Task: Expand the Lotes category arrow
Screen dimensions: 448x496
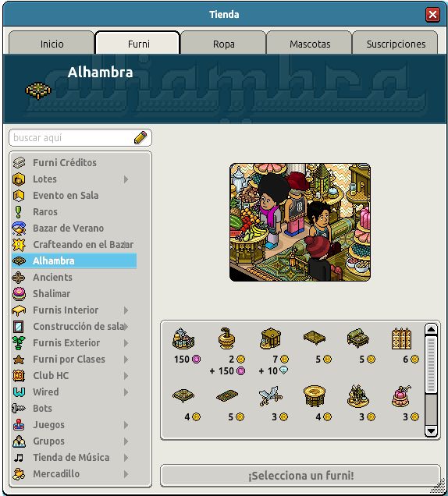Action: (x=126, y=179)
